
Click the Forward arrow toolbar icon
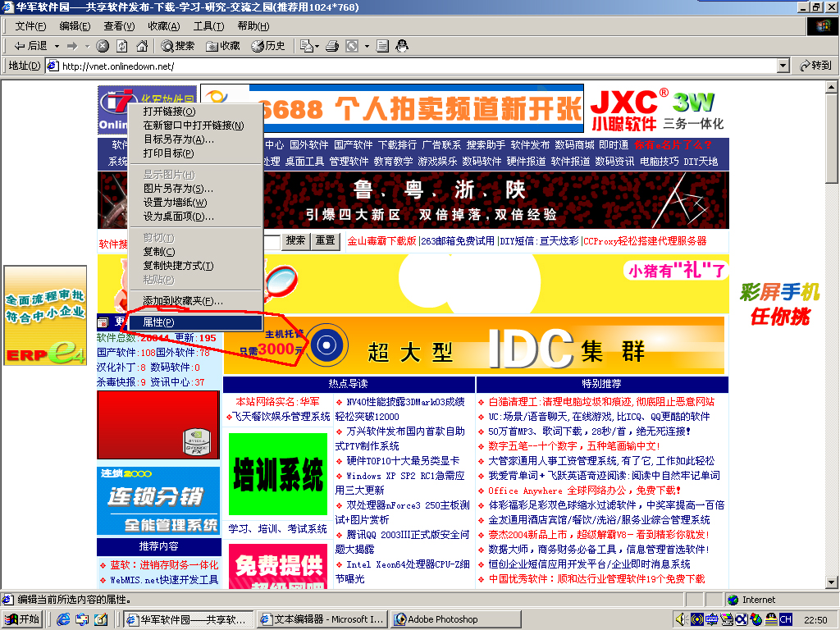click(x=72, y=46)
